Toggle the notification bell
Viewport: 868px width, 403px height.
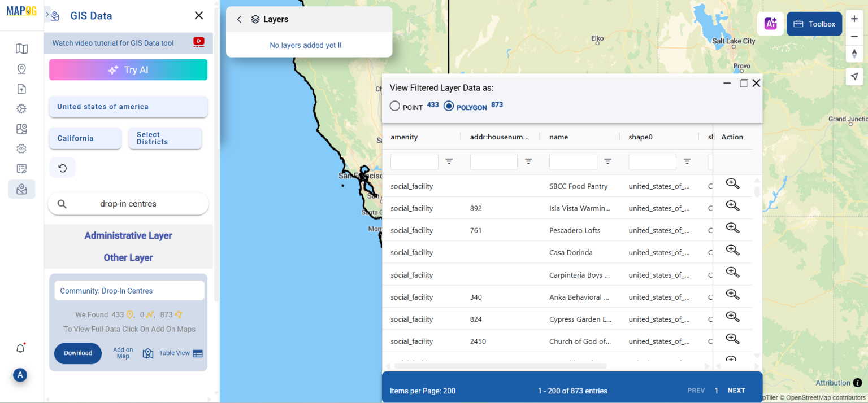[20, 348]
